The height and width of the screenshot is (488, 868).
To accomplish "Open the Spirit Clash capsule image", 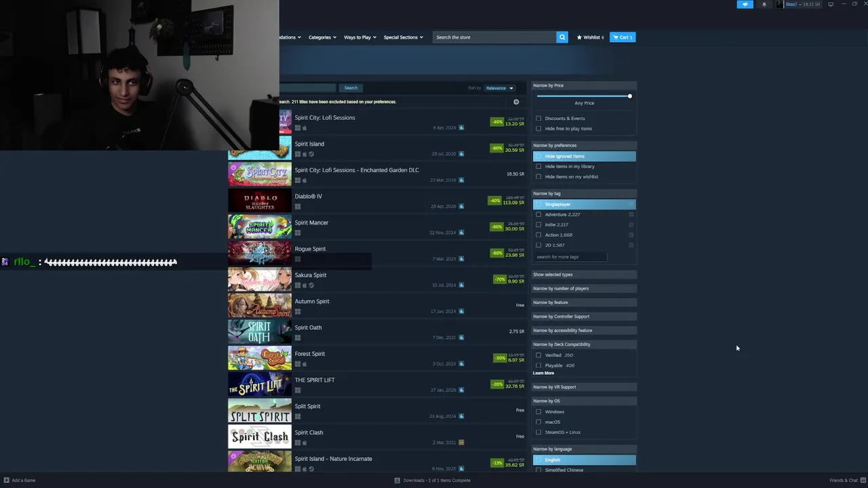I will pyautogui.click(x=260, y=436).
